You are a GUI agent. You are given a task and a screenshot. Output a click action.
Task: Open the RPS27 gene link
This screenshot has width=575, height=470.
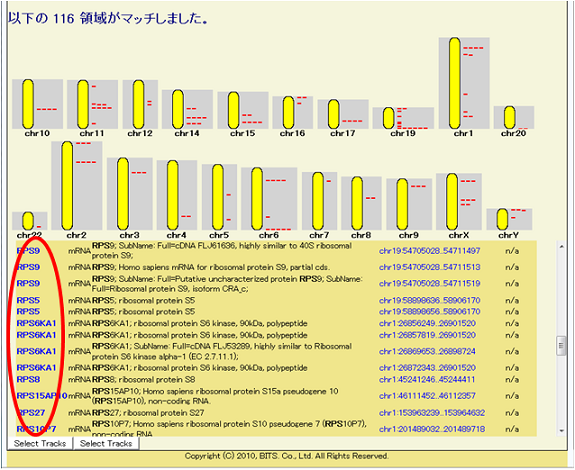click(31, 413)
